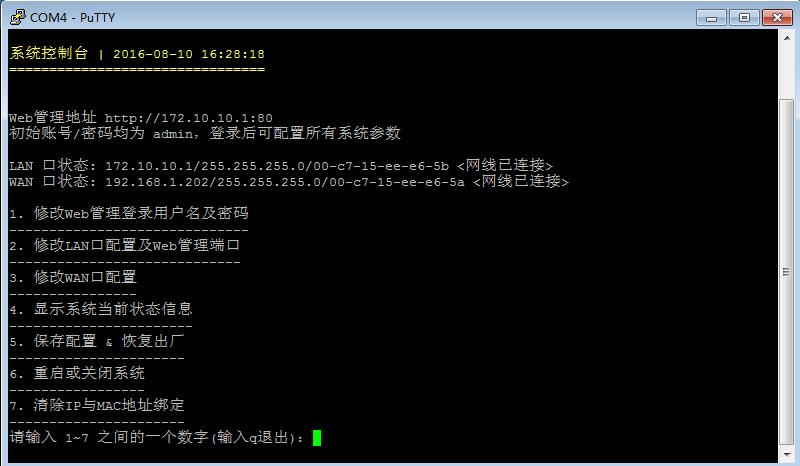Screen dimensions: 800x466
Task: Minimize the COM4 PuTTY window
Action: tap(711, 18)
